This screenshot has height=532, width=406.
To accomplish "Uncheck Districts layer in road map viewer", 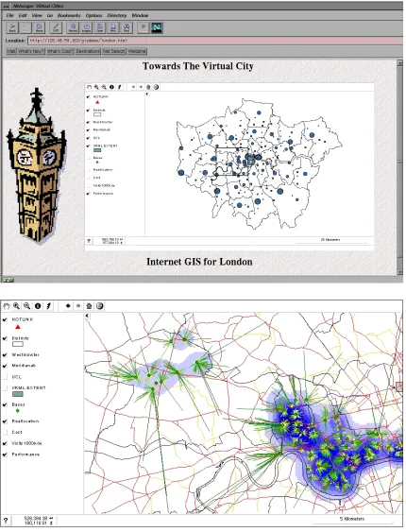I will (5, 338).
